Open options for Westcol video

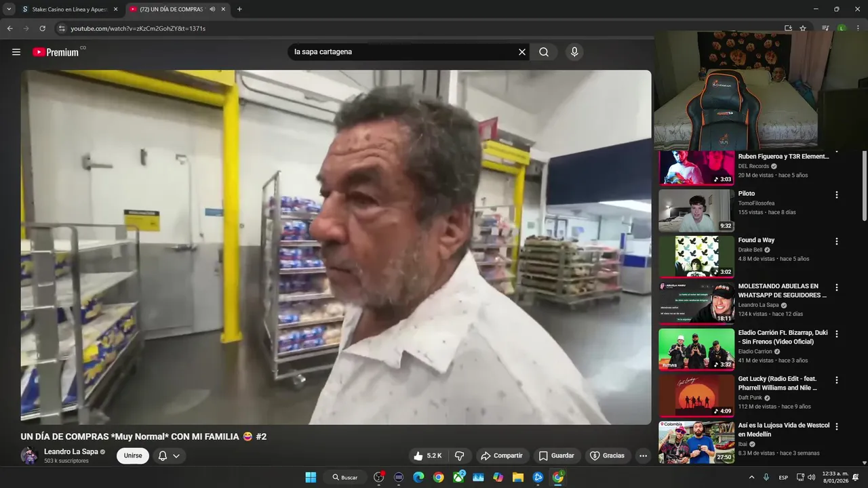(x=837, y=426)
